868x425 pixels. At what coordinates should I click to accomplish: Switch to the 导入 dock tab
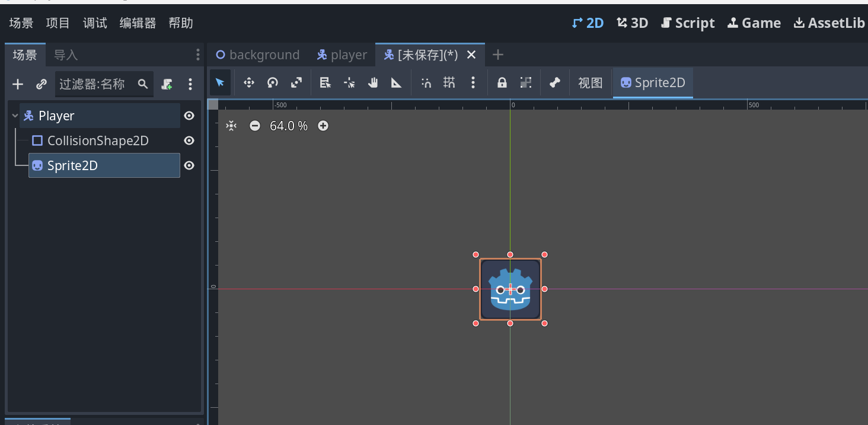click(66, 55)
